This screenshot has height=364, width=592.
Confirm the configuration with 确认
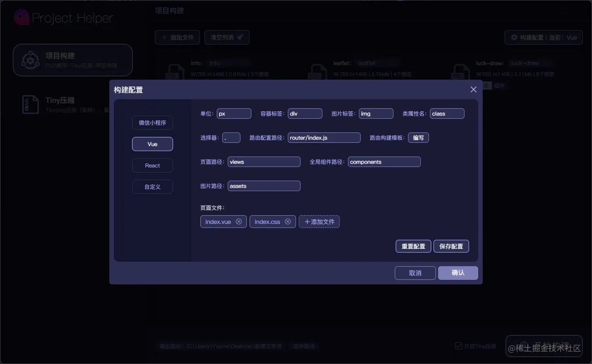tap(458, 273)
